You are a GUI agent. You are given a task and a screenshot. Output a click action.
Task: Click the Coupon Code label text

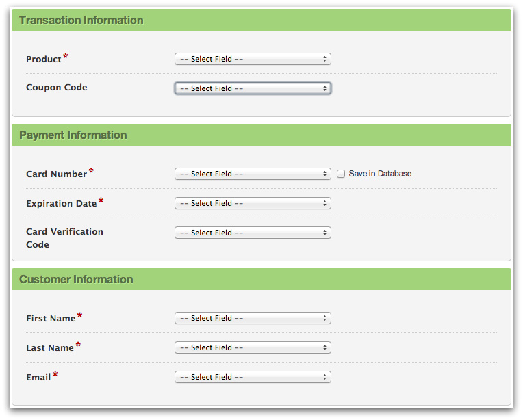(57, 88)
